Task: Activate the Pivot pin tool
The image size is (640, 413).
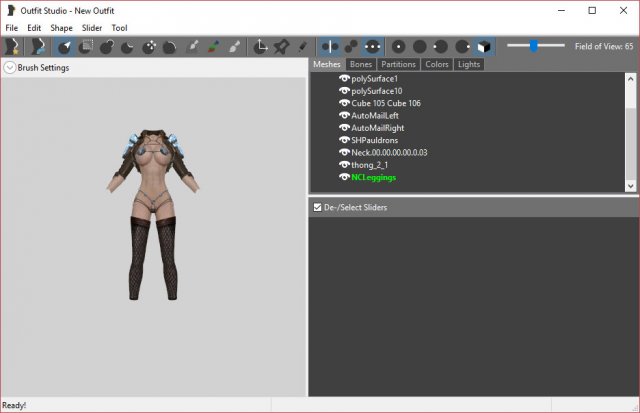Action: 282,46
